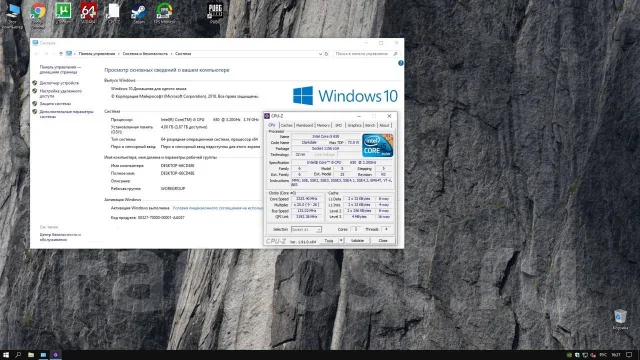Viewport: 640px width, 360px height.
Task: Open Remote access settings link
Action: point(60,93)
